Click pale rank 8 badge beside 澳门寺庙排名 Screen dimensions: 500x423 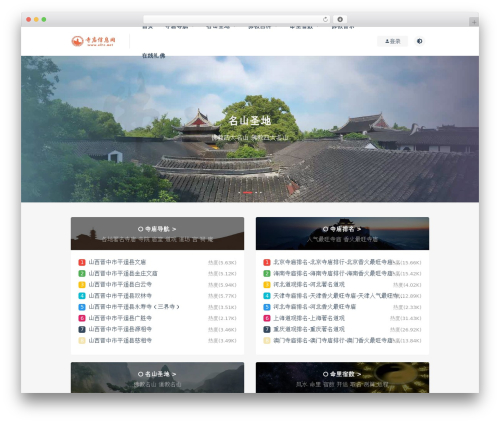(267, 340)
